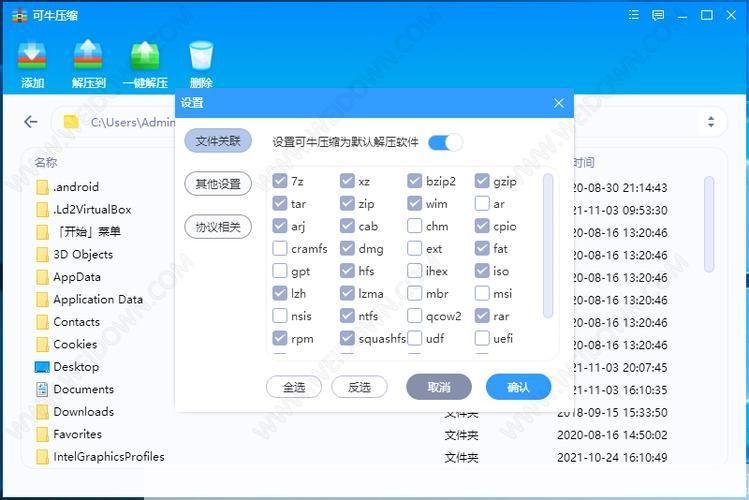This screenshot has width=749, height=500.
Task: Check the ar format checkbox
Action: (x=482, y=203)
